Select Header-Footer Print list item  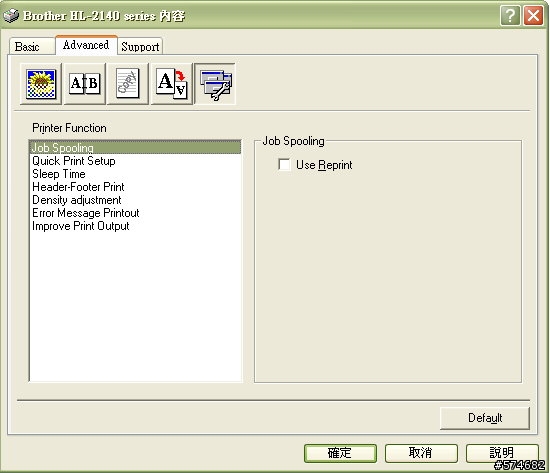135,187
